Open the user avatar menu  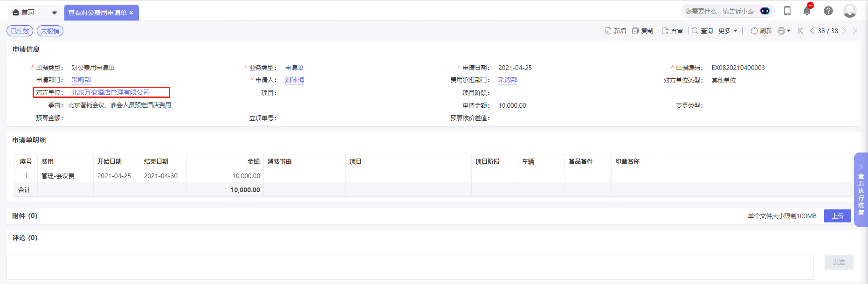849,11
